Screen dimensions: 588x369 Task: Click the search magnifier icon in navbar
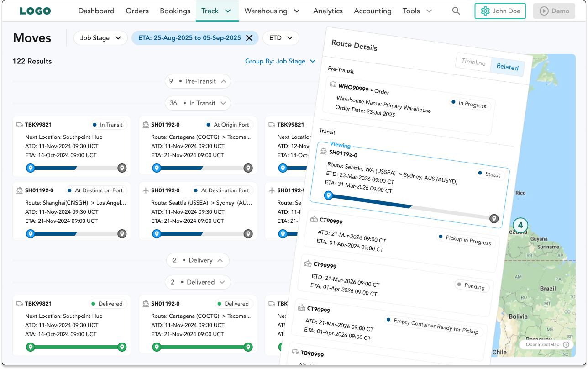[x=456, y=11]
